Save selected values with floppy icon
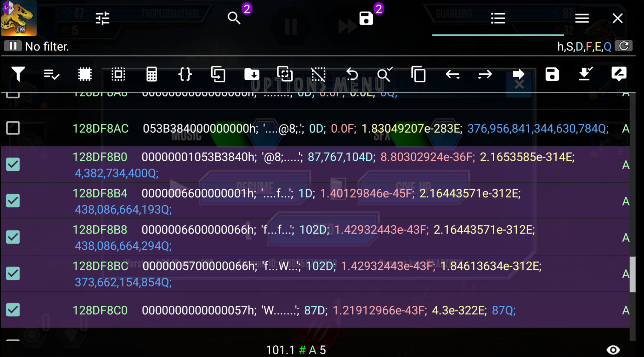 (552, 74)
